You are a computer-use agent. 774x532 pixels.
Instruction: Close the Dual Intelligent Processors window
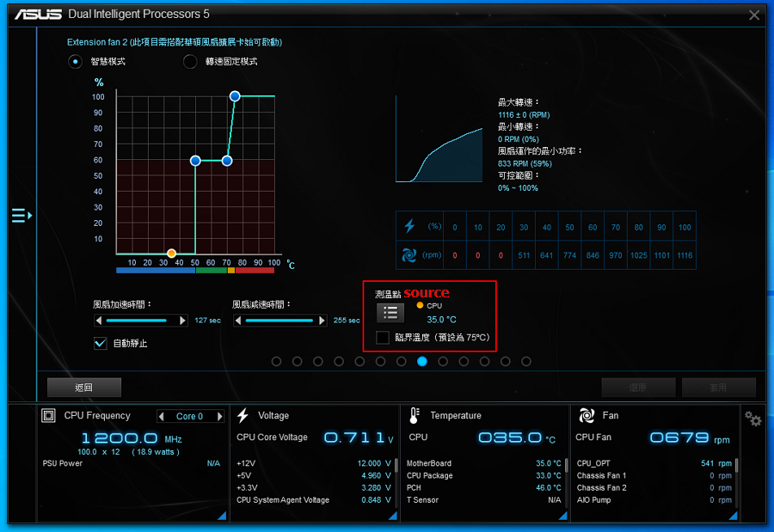pos(753,15)
